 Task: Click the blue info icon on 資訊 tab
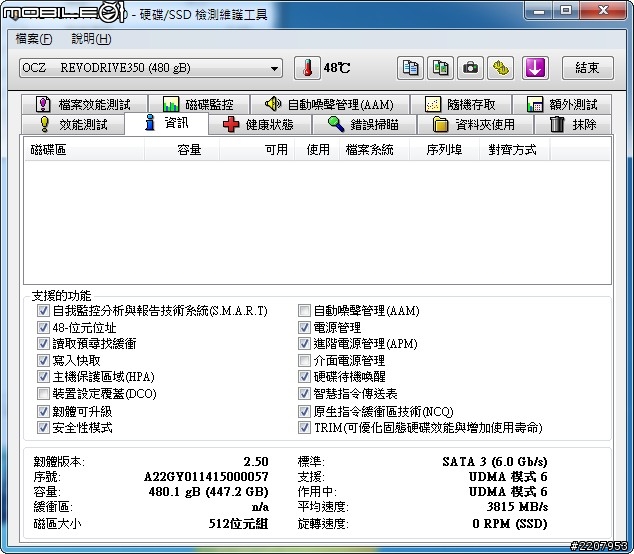(x=150, y=122)
